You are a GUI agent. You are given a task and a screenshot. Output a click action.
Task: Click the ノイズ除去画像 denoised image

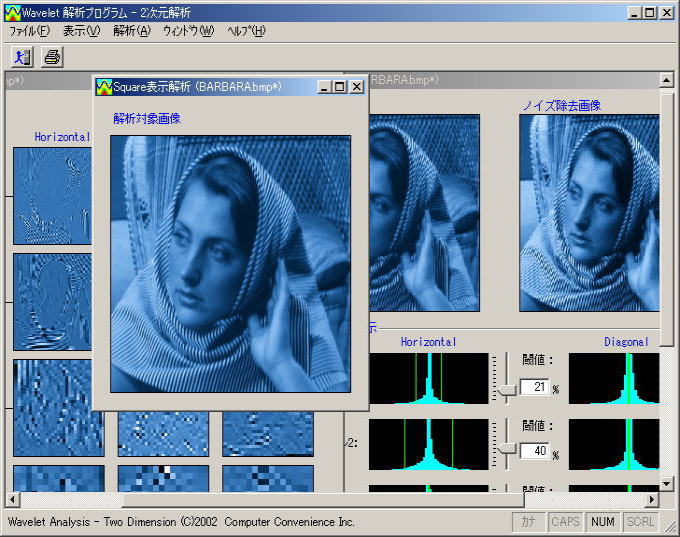pyautogui.click(x=589, y=213)
